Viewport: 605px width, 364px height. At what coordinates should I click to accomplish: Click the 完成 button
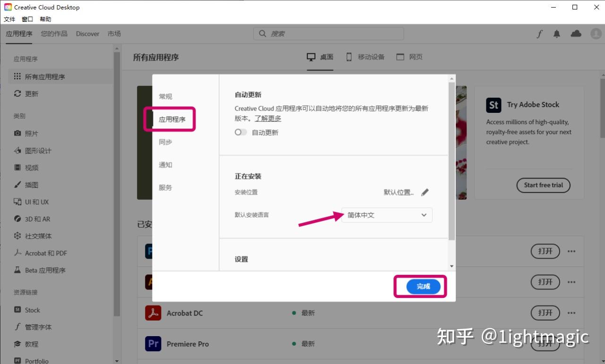[x=423, y=287]
